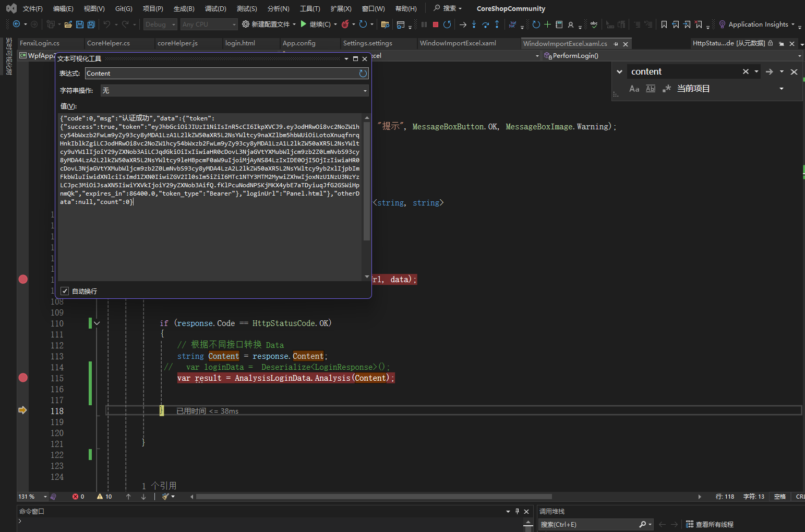Open the 文件(F) menu
Screen dimensions: 805x532
click(33, 8)
